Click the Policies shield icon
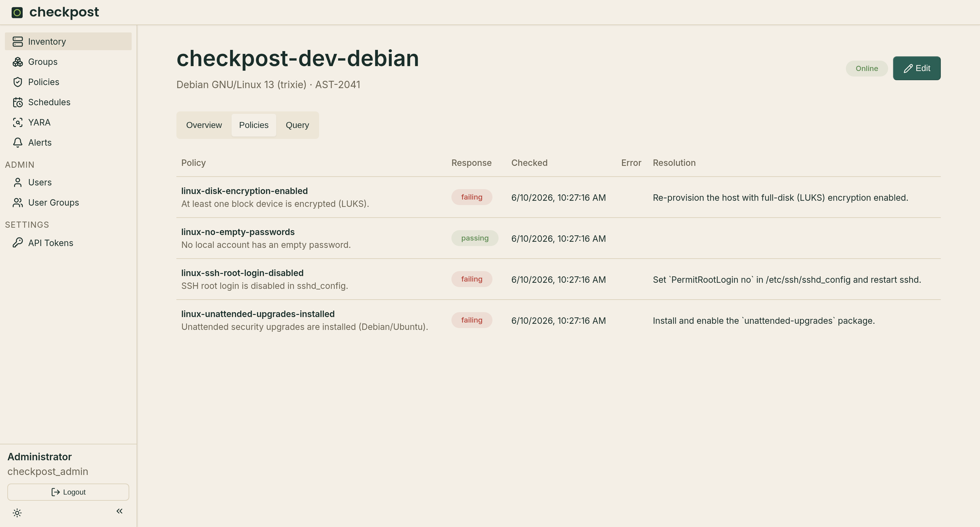Image resolution: width=980 pixels, height=527 pixels. tap(17, 82)
